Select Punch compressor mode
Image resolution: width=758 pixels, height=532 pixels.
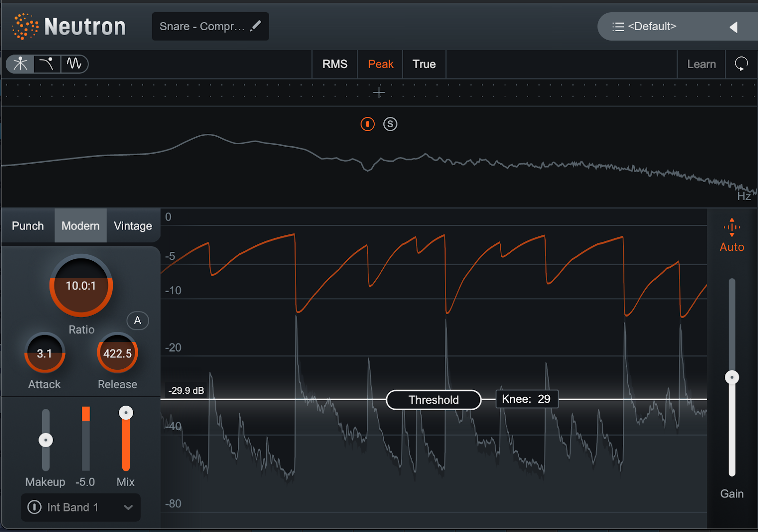coord(28,226)
